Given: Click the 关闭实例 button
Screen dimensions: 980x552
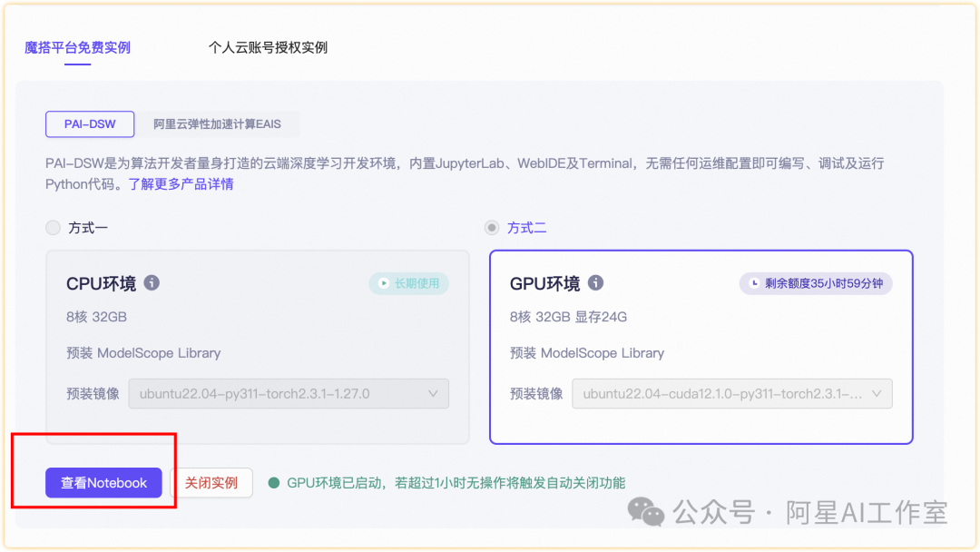Looking at the screenshot, I should pyautogui.click(x=211, y=483).
